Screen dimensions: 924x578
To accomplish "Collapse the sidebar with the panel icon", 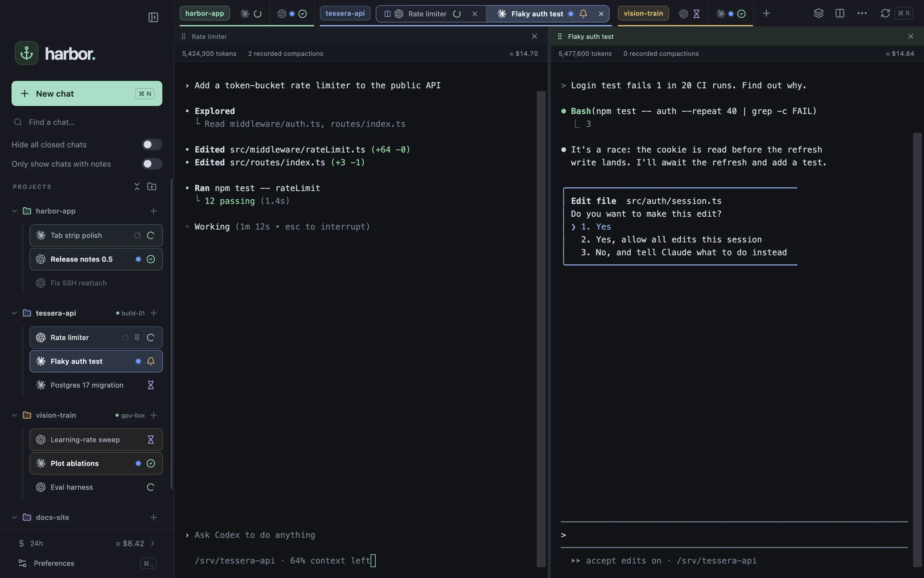I will [x=153, y=17].
